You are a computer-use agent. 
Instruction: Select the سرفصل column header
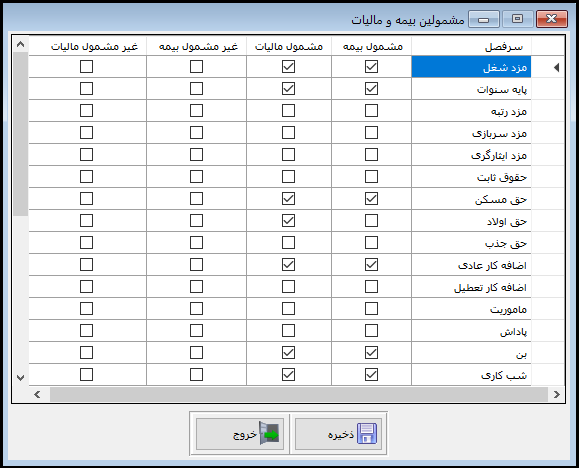coord(471,46)
